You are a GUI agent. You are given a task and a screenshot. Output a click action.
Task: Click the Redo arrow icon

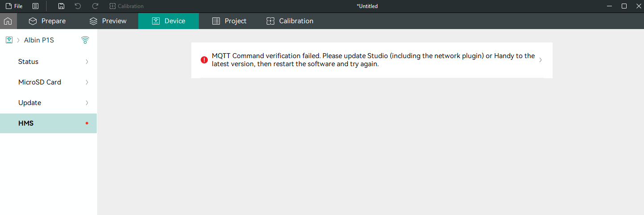pyautogui.click(x=95, y=6)
